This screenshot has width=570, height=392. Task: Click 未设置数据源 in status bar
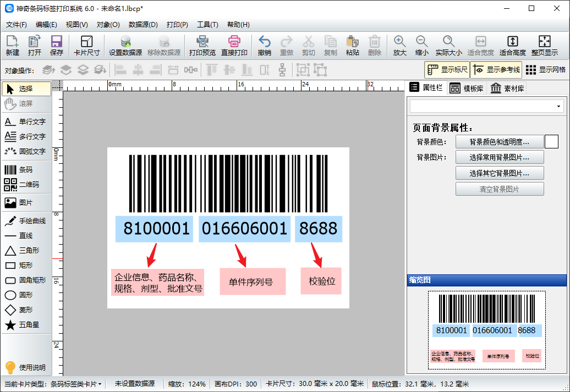tap(134, 384)
